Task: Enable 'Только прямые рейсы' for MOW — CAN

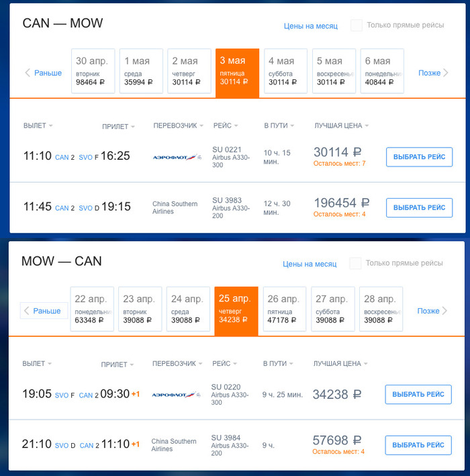Action: [x=355, y=263]
